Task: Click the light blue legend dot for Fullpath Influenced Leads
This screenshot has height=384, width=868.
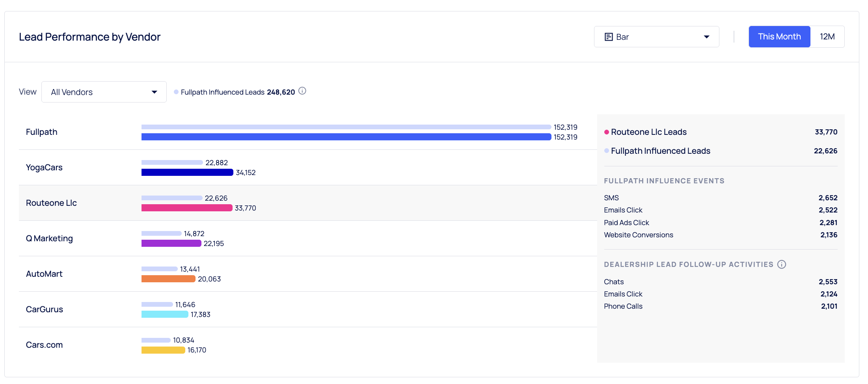Action: pos(606,151)
